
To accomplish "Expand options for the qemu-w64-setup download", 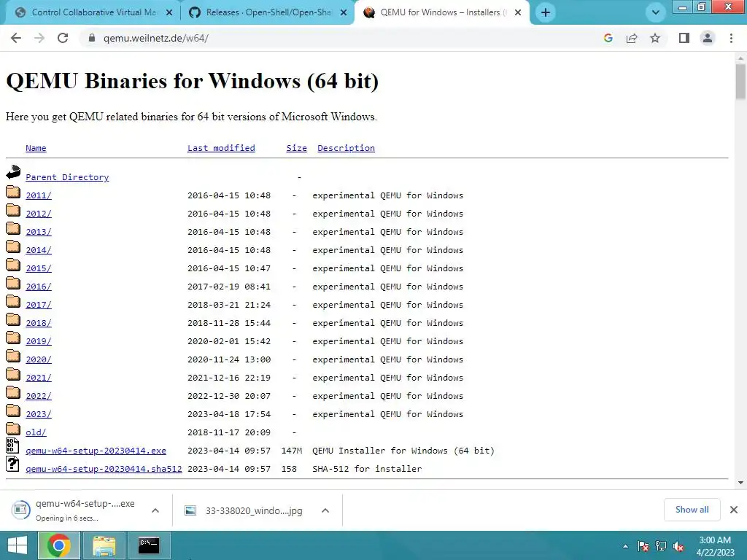I will click(x=155, y=510).
